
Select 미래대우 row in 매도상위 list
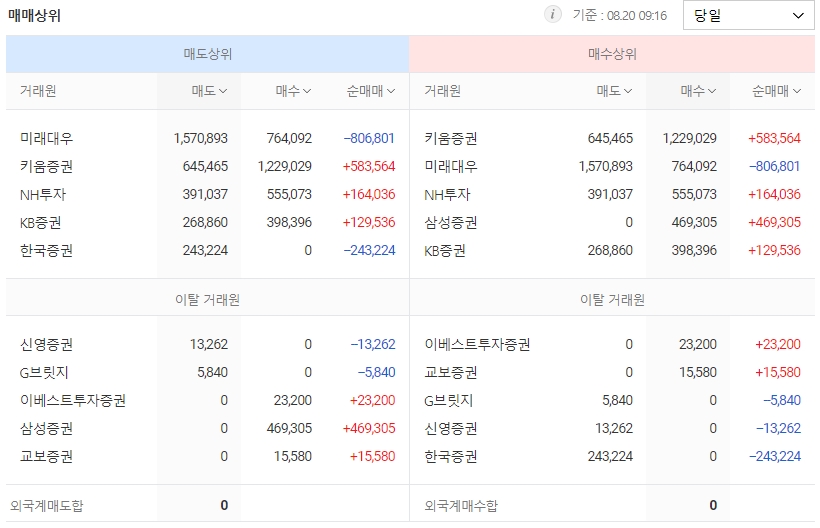click(208, 138)
